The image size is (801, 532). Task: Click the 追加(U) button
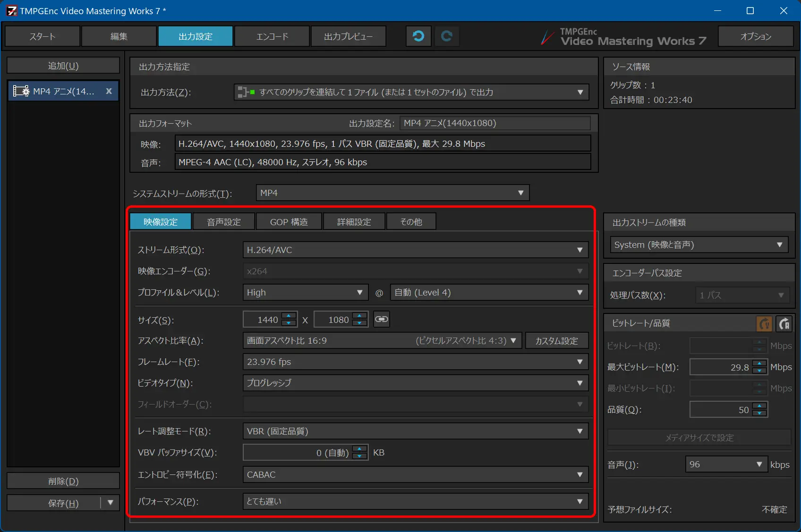coord(63,66)
